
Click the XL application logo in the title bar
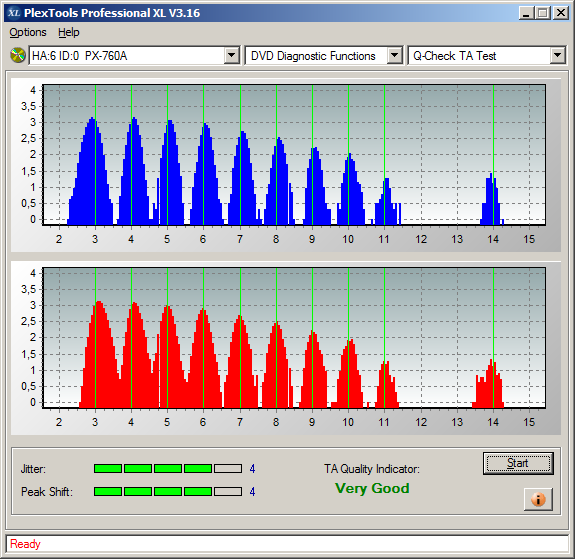tap(14, 13)
